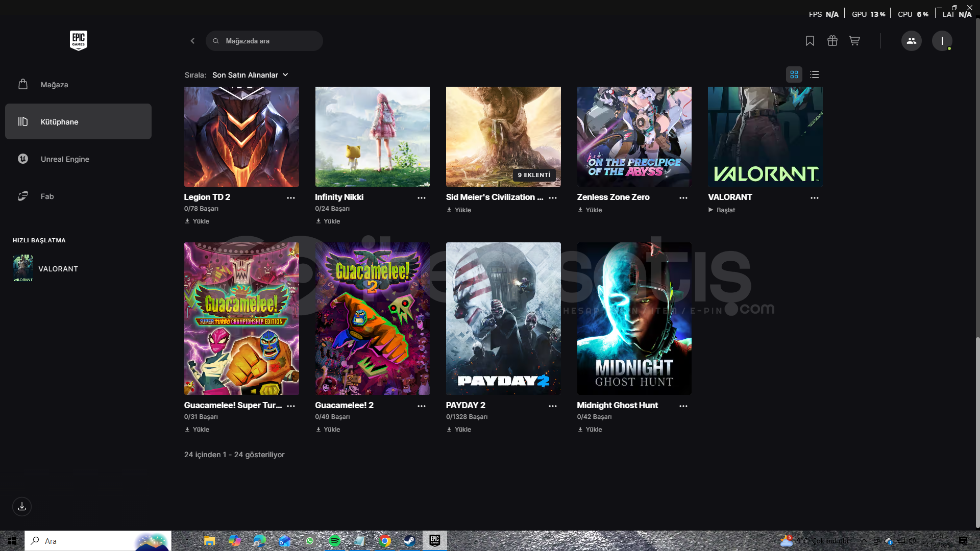Screen dimensions: 980x551
Task: Open the options menu for Legion TD 2
Action: pos(291,198)
